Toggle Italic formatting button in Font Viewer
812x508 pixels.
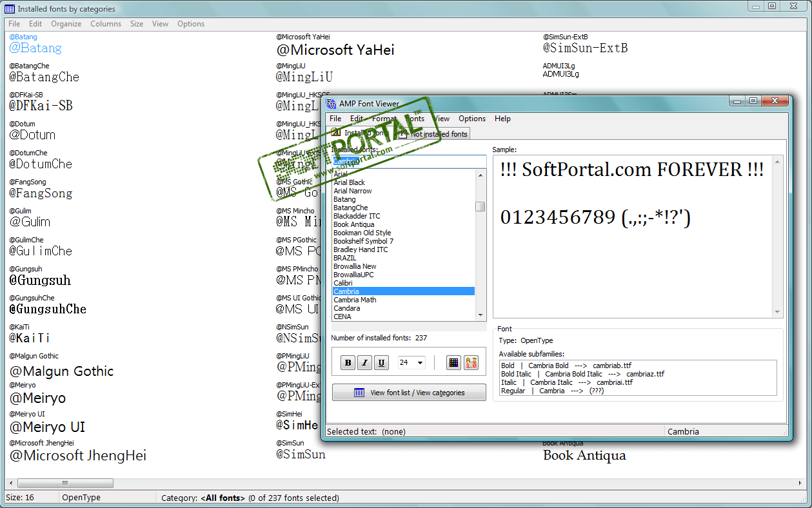365,363
